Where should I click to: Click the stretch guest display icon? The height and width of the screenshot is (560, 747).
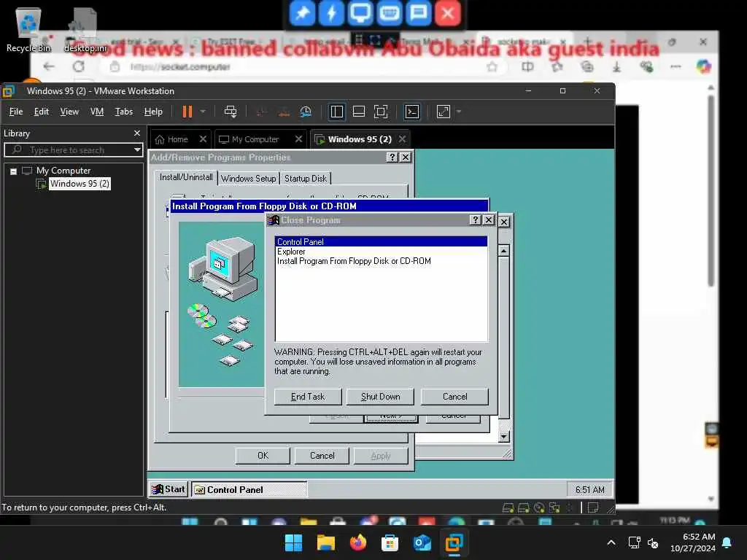click(444, 112)
